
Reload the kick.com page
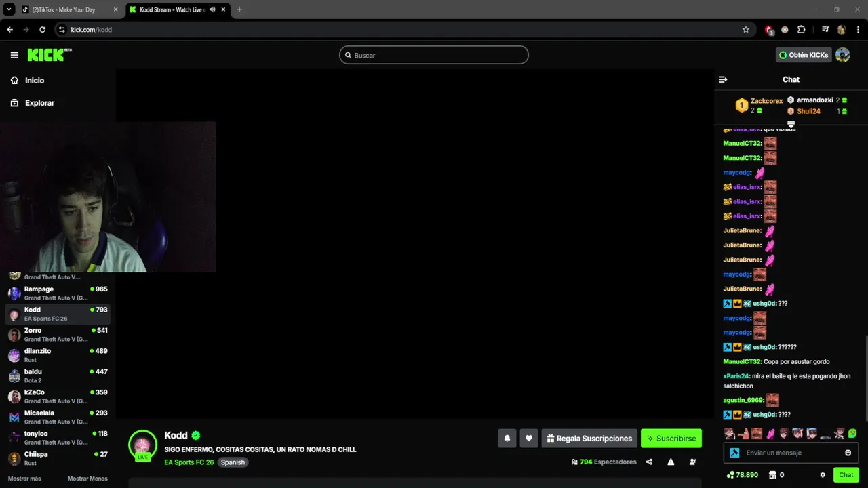tap(42, 30)
